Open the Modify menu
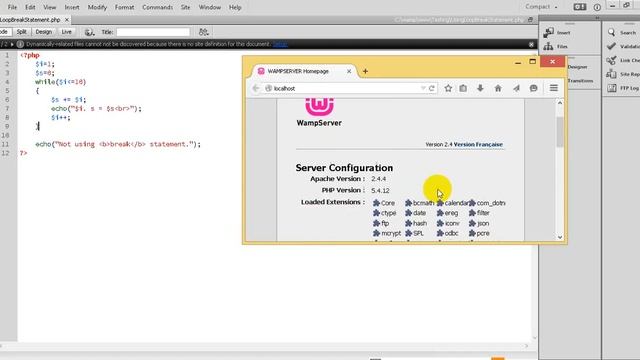 (97, 7)
